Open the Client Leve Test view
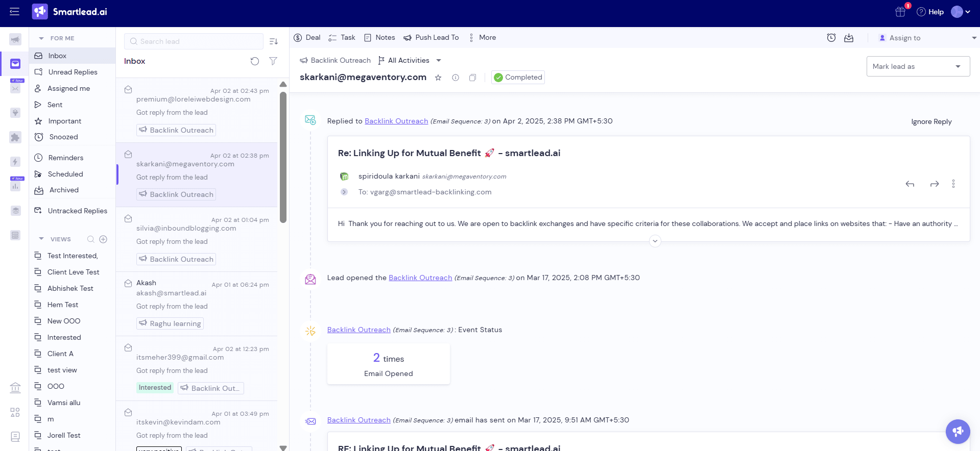 point(72,272)
